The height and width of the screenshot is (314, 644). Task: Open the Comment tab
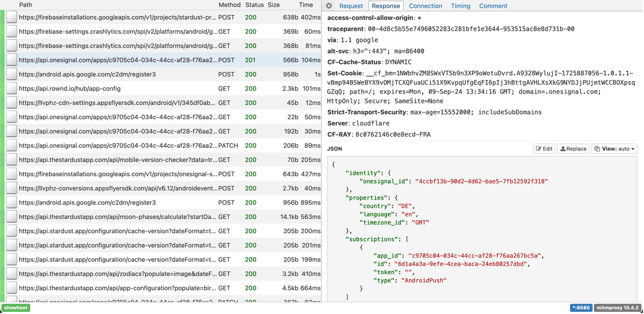(493, 6)
